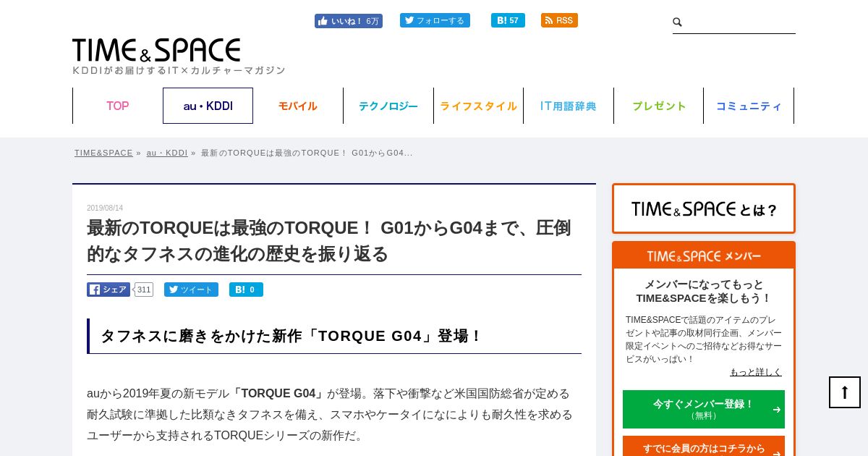Click the section heading タフネスに磨きをかけた新作
Screen dimensions: 868x456
(x=334, y=336)
